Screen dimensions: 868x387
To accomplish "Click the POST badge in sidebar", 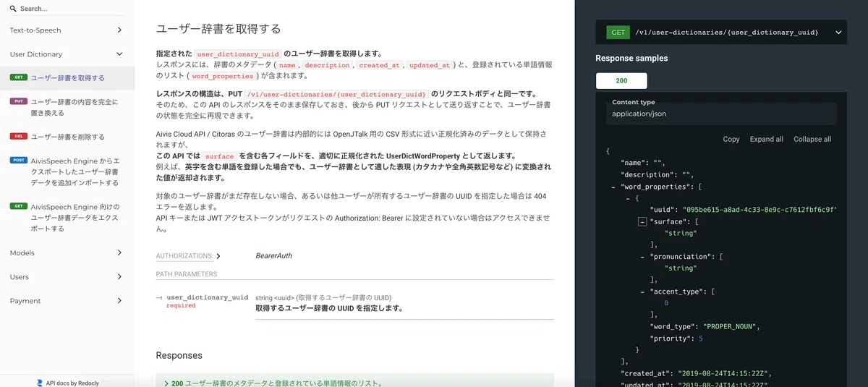I will click(x=19, y=160).
